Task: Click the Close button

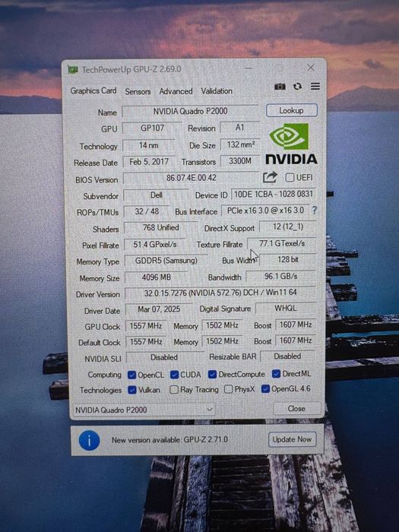Action: tap(296, 409)
